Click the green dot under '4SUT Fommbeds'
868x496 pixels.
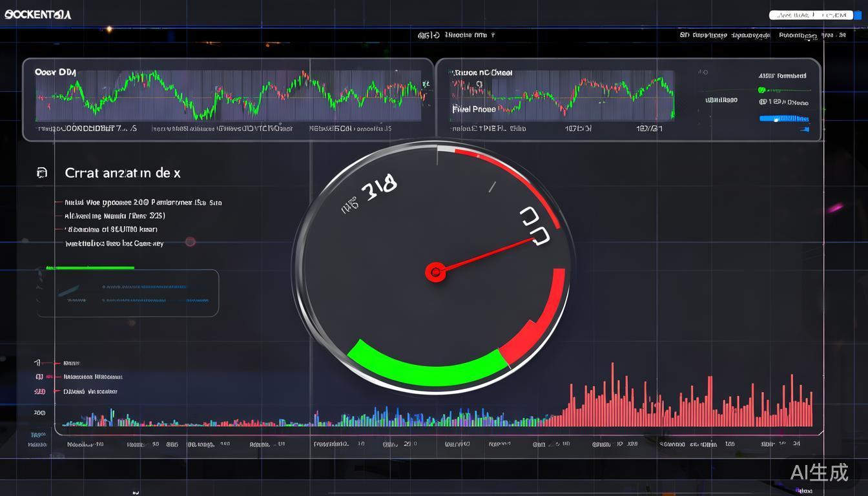pyautogui.click(x=761, y=90)
